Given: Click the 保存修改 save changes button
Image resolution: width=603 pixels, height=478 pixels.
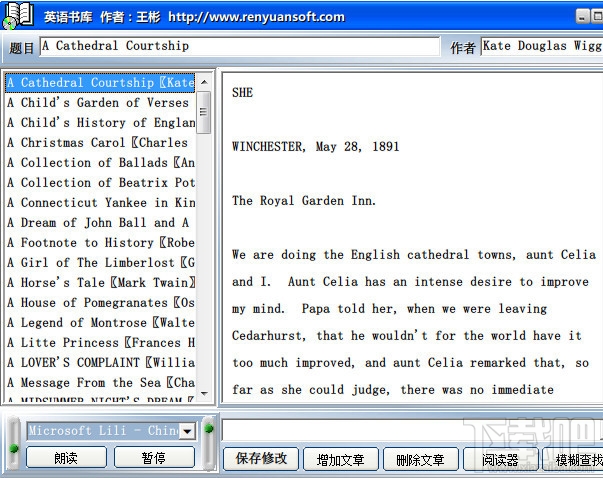Looking at the screenshot, I should 261,459.
